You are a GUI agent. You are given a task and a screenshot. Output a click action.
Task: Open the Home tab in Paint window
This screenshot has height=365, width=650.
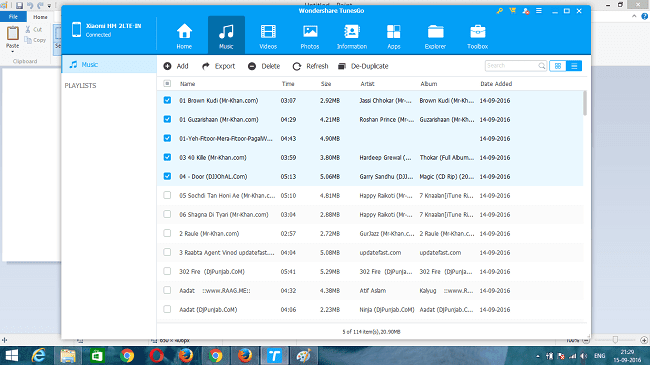point(40,17)
